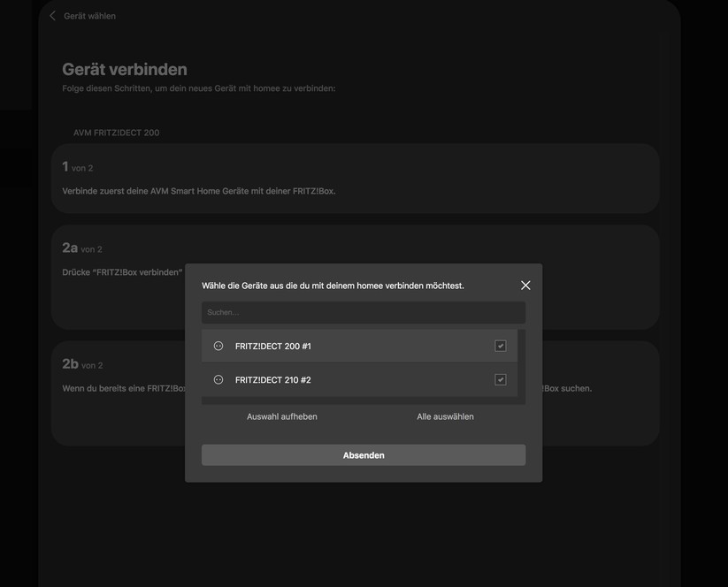Uncheck the FRITZ!DECT 210 #2 checkbox
Screen dimensions: 728x587
[502, 379]
